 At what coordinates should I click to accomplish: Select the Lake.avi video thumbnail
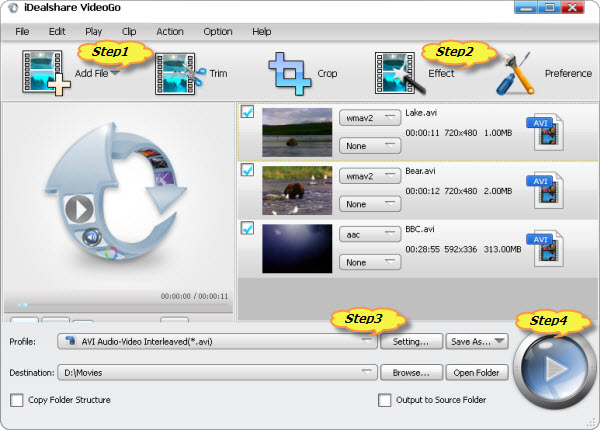297,132
